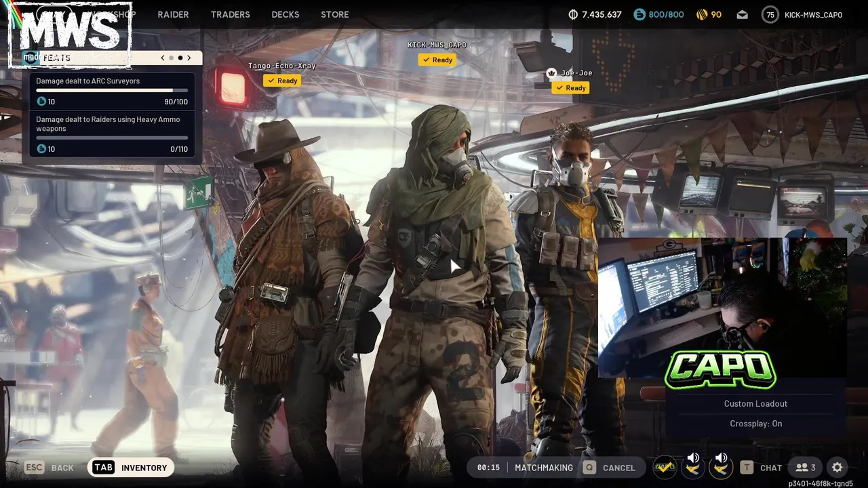The width and height of the screenshot is (868, 488).
Task: CANCEL the matchmaking
Action: tap(619, 468)
